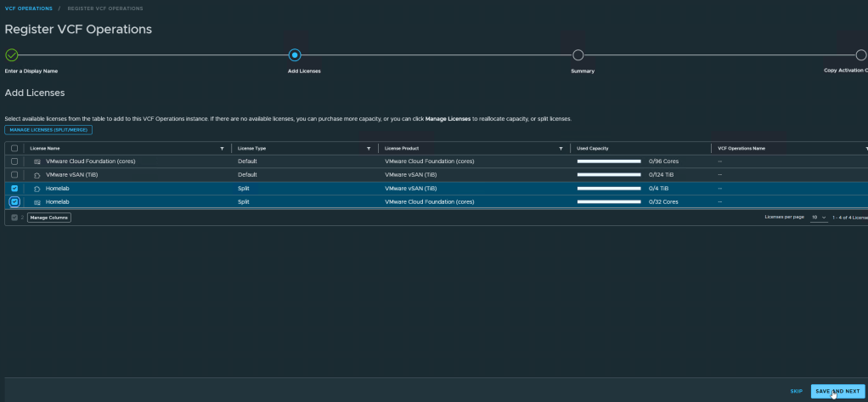Click the VCF Operations Name filter icon
This screenshot has height=402, width=868.
point(865,148)
